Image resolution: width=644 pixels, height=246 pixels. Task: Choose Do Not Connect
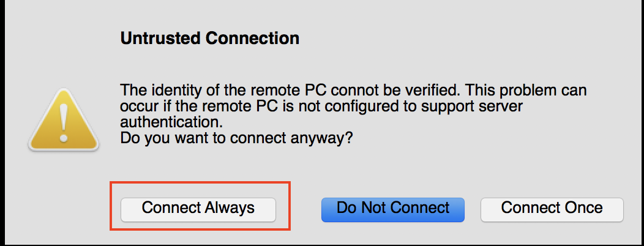(x=392, y=210)
